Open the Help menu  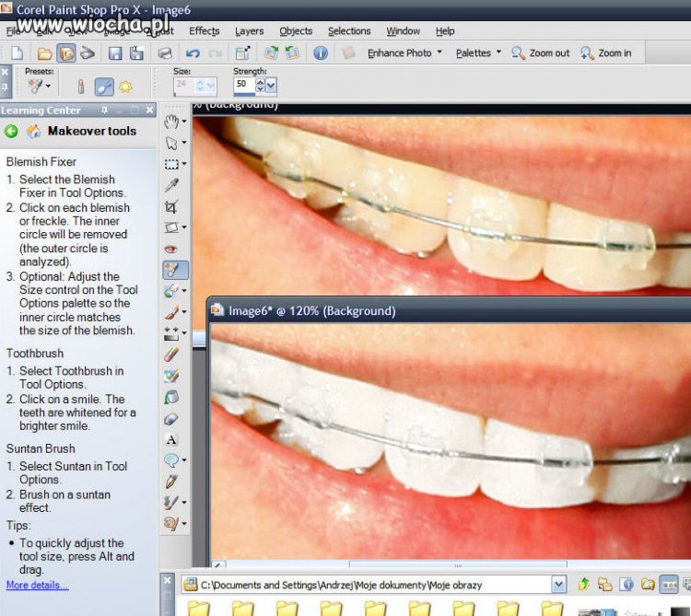[x=445, y=30]
